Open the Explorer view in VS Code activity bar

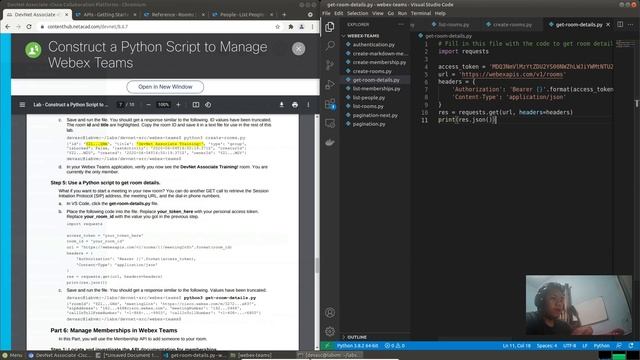coord(330,27)
